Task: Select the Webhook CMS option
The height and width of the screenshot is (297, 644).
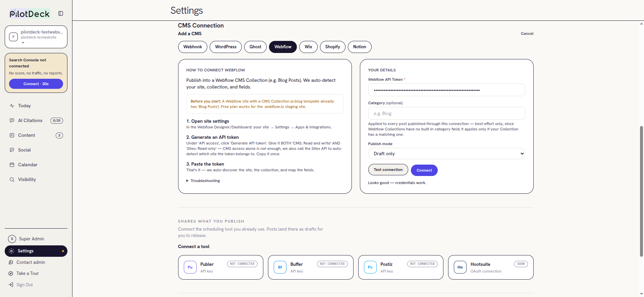Action: [x=193, y=47]
